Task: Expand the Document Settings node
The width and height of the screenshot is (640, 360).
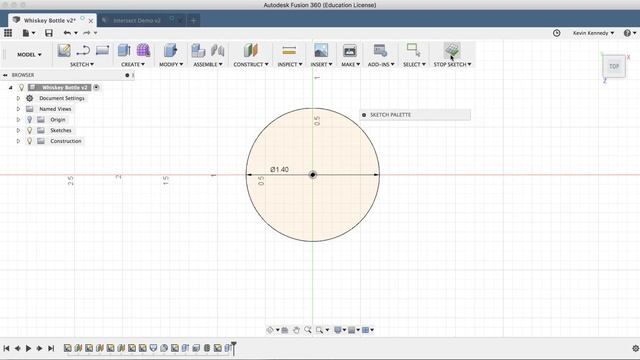Action: [x=18, y=98]
